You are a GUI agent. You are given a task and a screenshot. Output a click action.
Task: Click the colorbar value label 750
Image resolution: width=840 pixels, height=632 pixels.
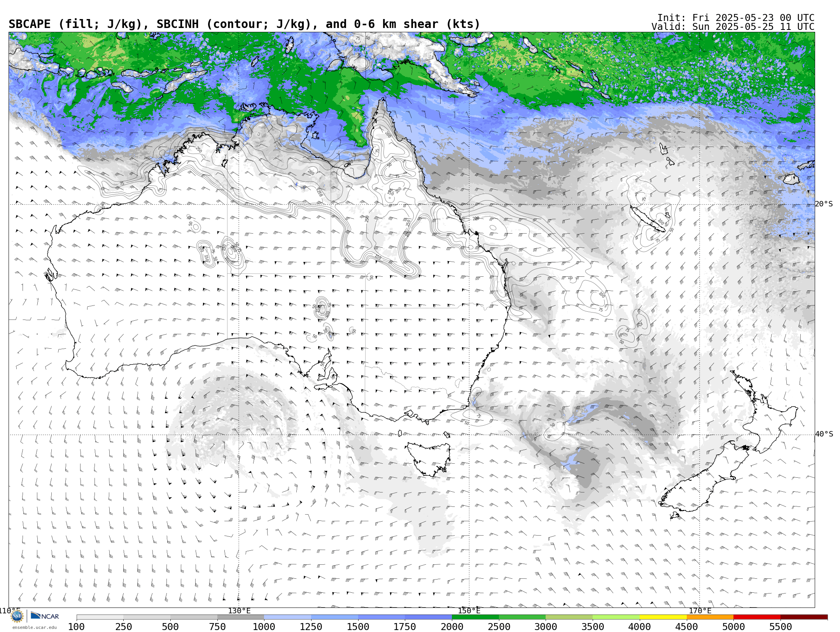point(217,627)
